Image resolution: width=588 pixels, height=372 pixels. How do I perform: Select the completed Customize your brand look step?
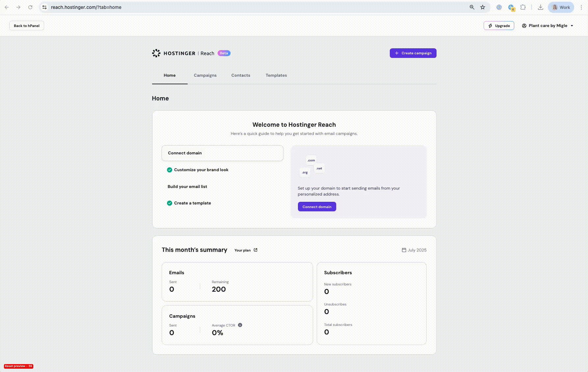[201, 170]
